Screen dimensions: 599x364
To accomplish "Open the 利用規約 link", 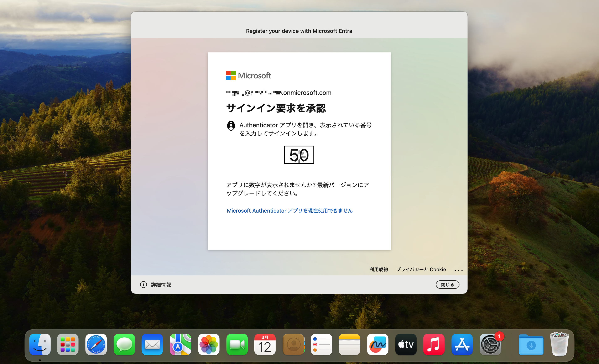I will point(379,269).
